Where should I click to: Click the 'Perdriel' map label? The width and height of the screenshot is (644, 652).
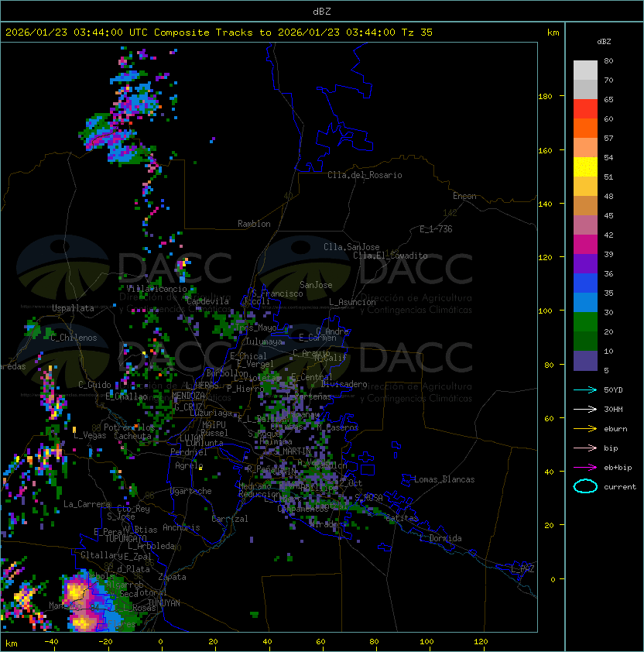click(x=189, y=452)
